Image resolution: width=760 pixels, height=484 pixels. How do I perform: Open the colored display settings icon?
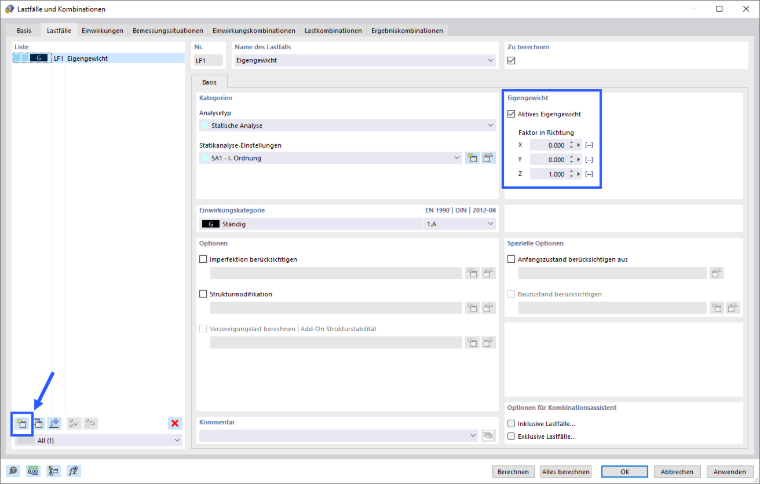pos(53,471)
